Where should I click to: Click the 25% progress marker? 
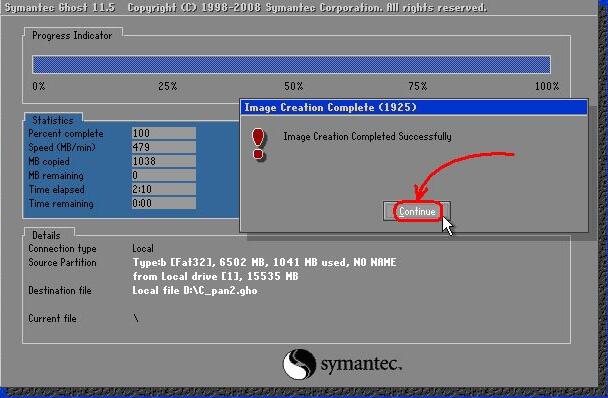(168, 86)
